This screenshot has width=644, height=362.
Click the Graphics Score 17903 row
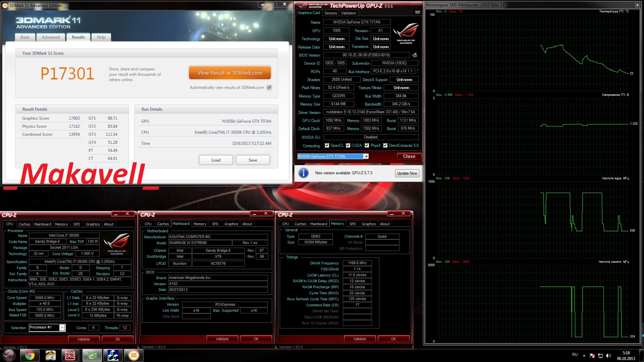(x=51, y=118)
